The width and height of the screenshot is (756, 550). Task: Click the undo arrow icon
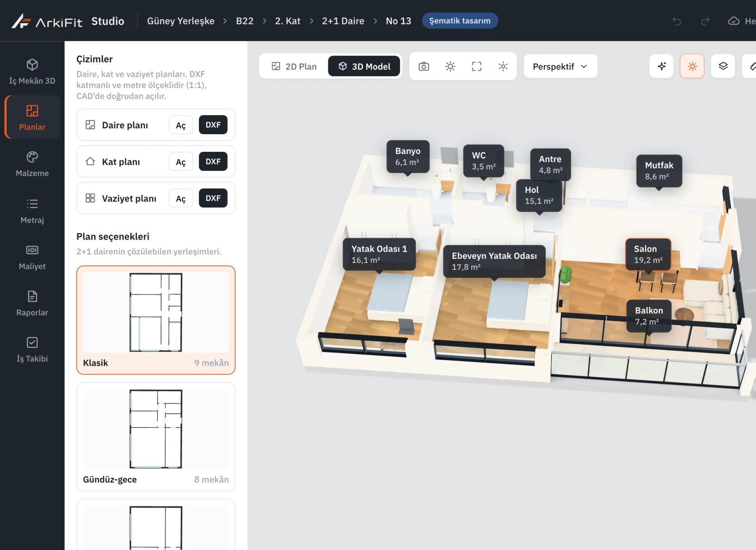click(x=677, y=21)
